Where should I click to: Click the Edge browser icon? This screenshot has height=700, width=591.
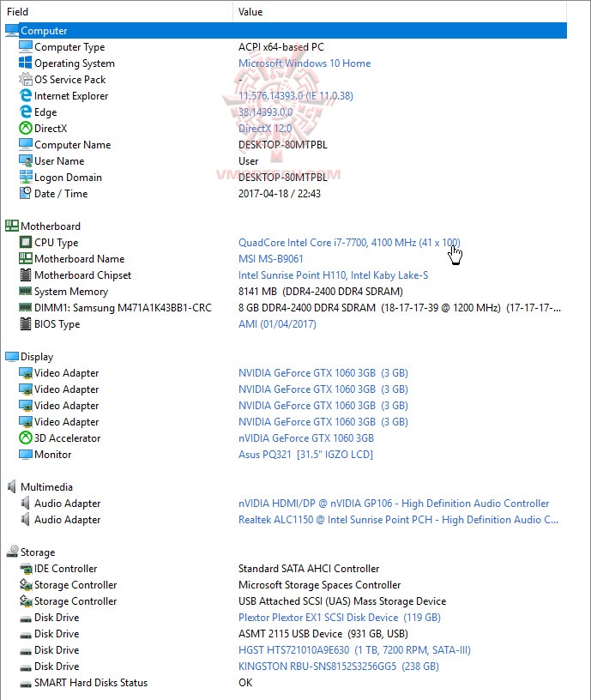pos(26,112)
